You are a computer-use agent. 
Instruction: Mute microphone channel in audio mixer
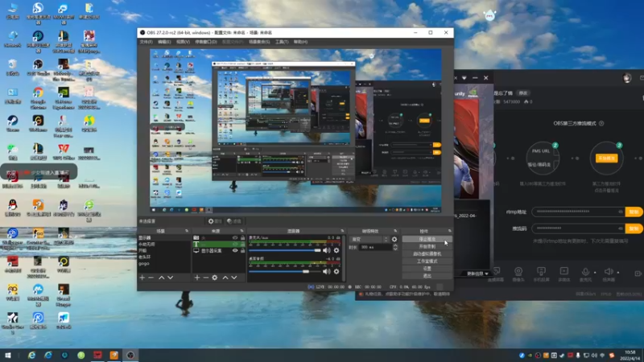327,250
